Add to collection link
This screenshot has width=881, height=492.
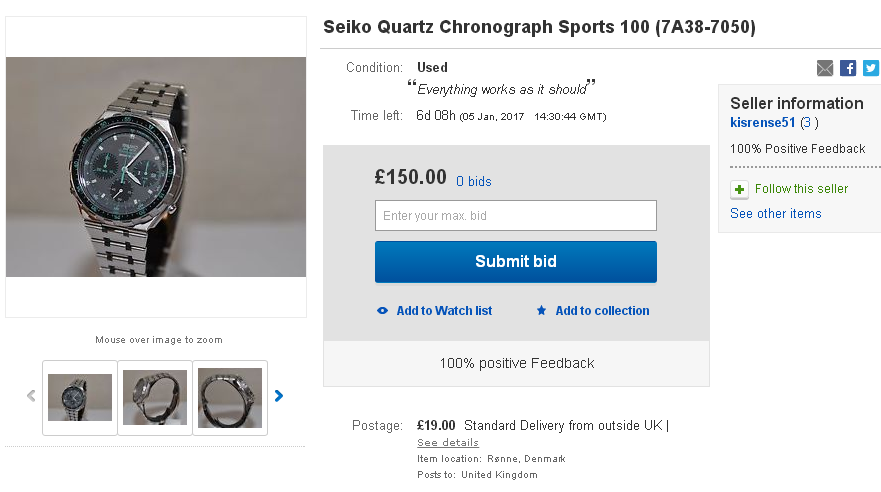coord(602,311)
